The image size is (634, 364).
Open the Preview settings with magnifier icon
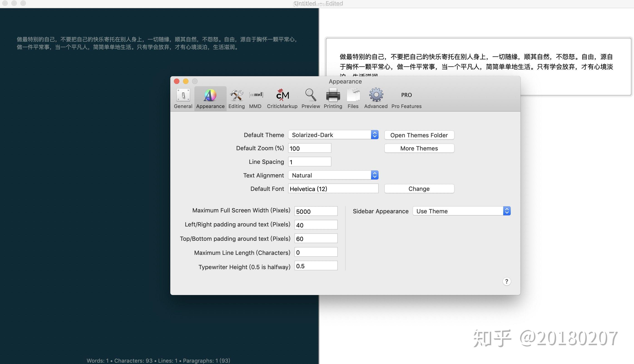(x=310, y=98)
